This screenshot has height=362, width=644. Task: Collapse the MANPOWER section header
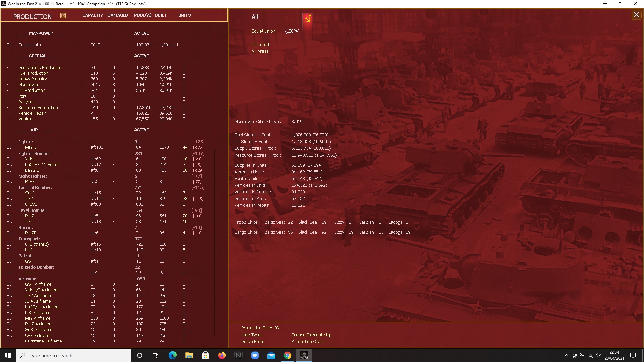click(41, 33)
